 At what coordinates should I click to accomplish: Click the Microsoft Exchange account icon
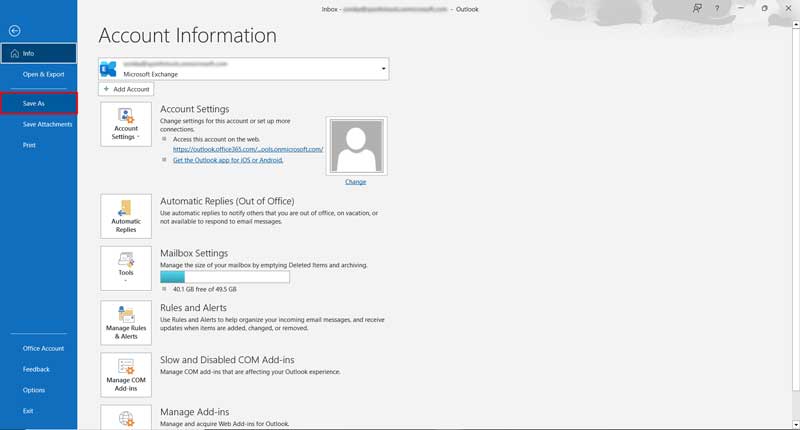pyautogui.click(x=108, y=69)
